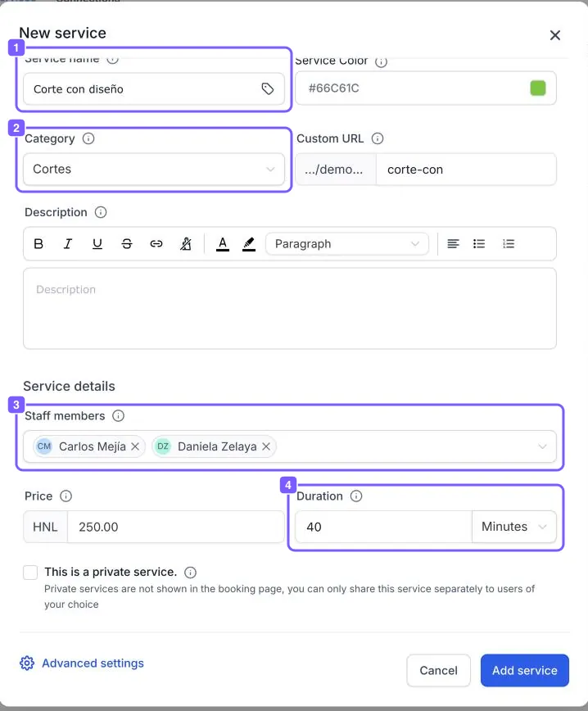The width and height of the screenshot is (588, 711).
Task: Pick highlight color in description toolbar
Action: pyautogui.click(x=248, y=244)
